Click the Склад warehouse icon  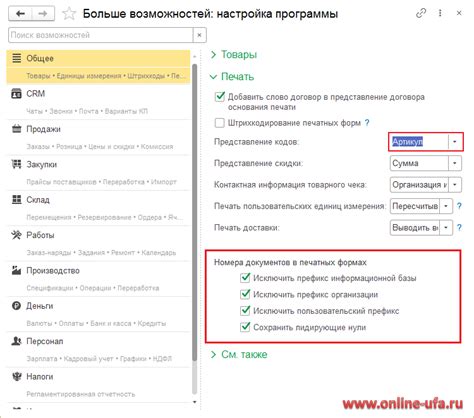(x=16, y=199)
